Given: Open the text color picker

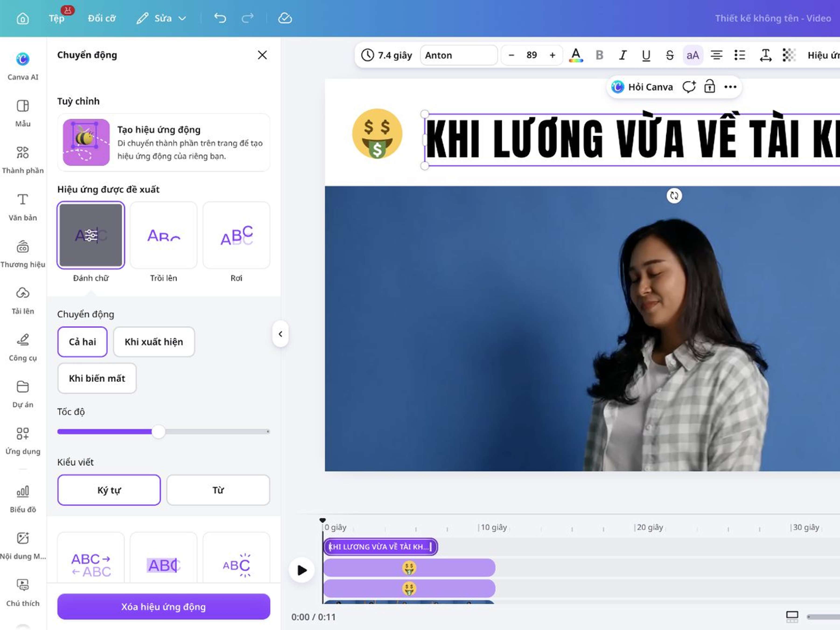Looking at the screenshot, I should [x=576, y=55].
